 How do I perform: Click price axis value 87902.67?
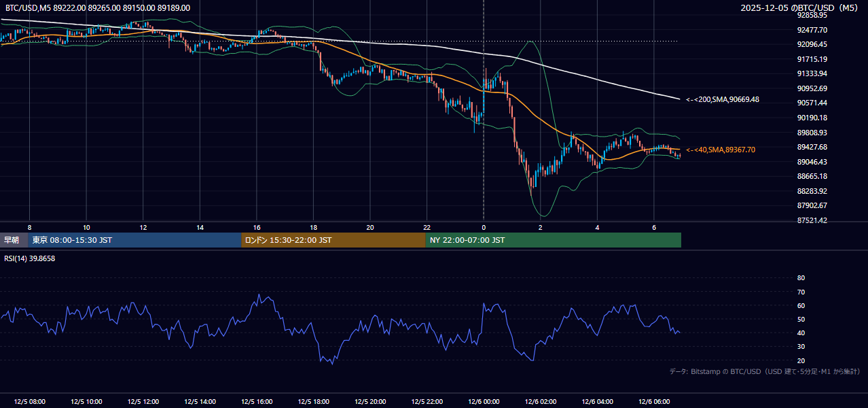click(812, 205)
